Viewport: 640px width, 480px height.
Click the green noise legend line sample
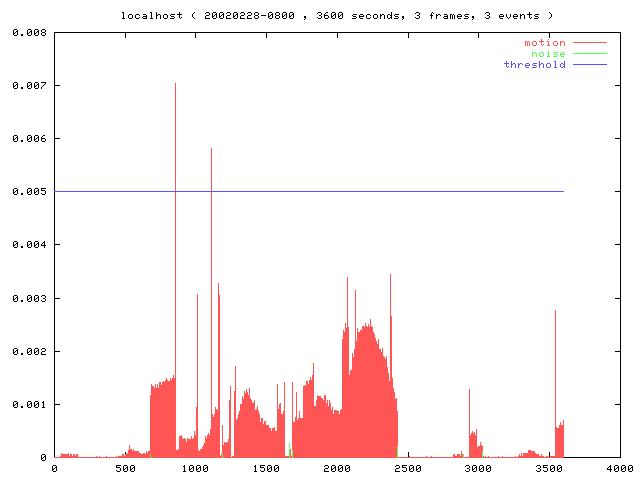(590, 54)
